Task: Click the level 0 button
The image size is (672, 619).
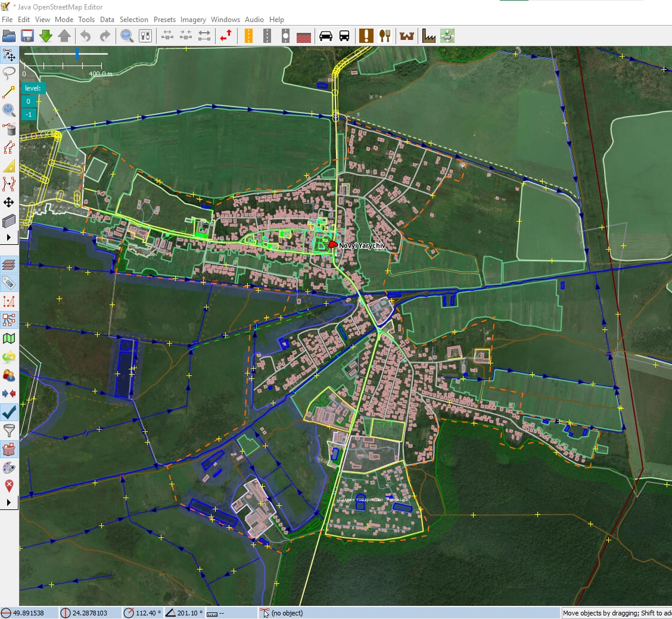Action: coord(28,101)
